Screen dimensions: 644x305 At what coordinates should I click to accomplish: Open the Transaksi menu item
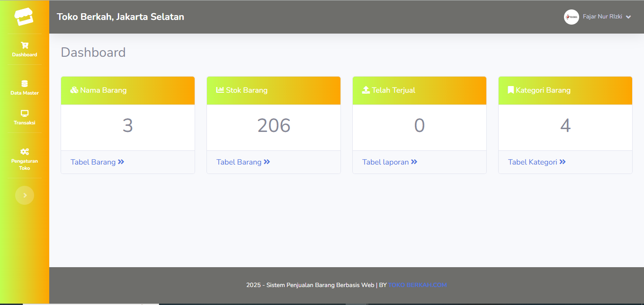25,122
